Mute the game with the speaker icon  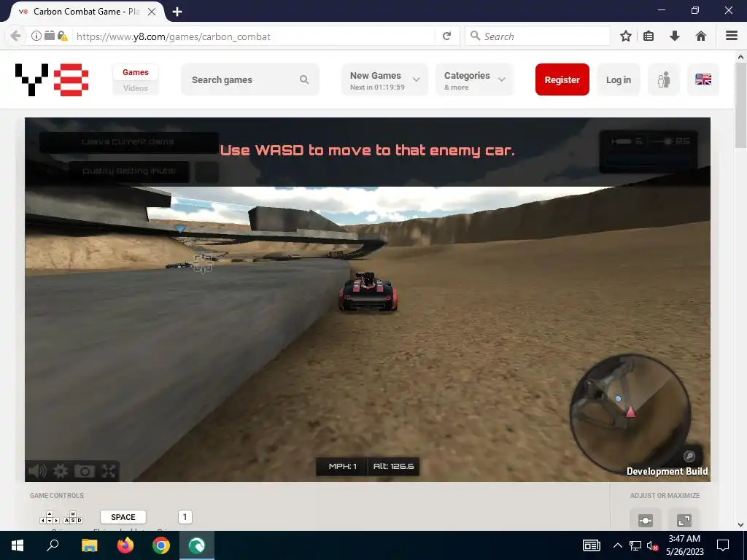click(37, 472)
